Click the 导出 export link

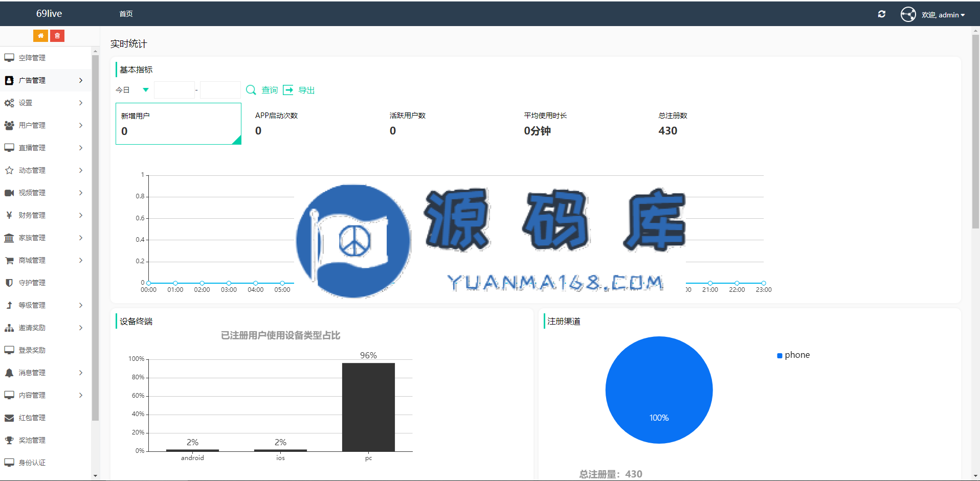(x=306, y=90)
